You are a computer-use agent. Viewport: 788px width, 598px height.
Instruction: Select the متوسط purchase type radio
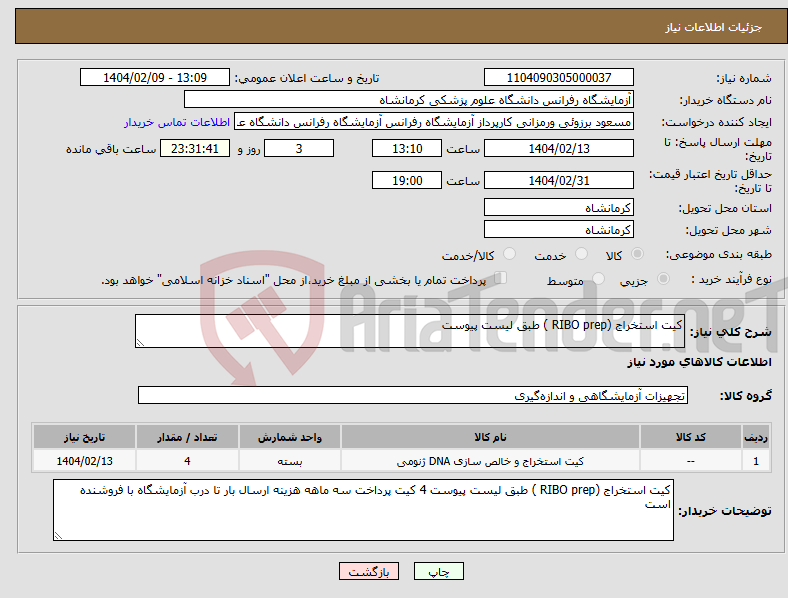click(599, 278)
